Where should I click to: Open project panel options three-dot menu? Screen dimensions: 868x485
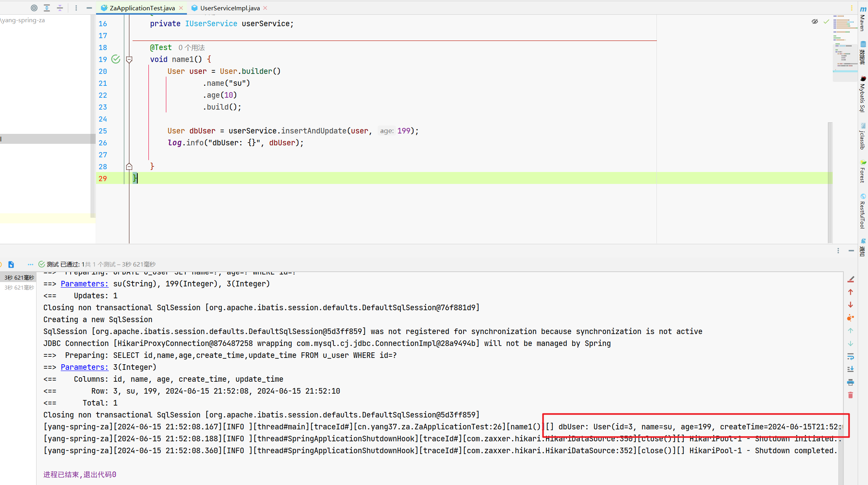pos(76,8)
